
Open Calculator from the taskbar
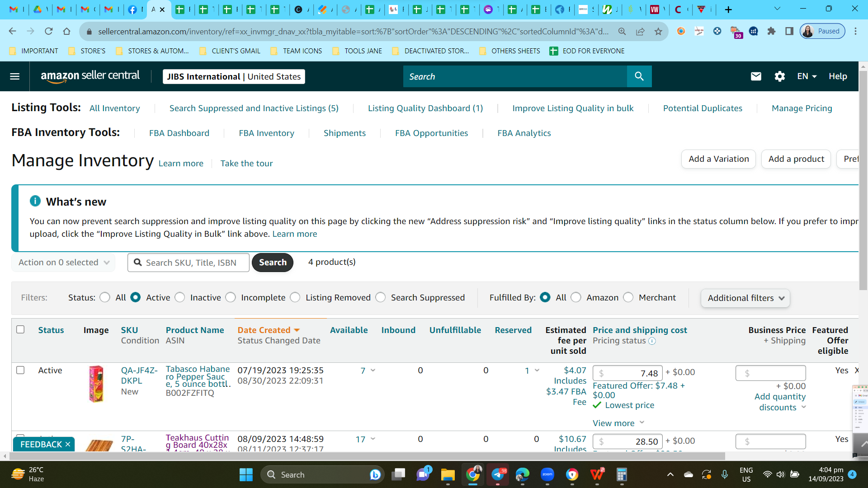(x=622, y=474)
